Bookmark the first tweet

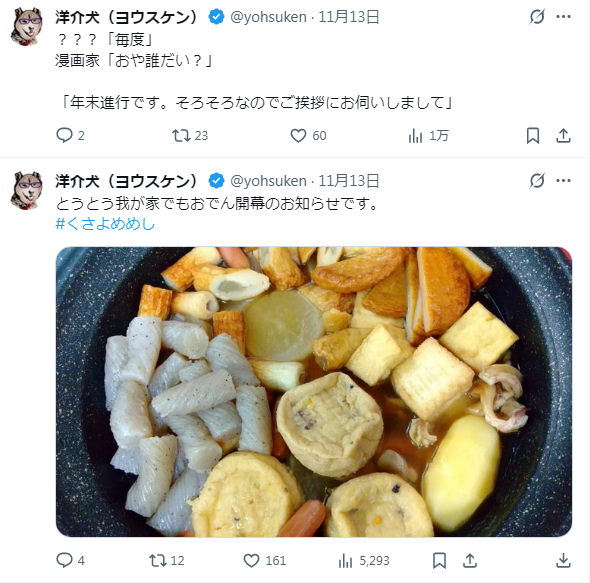[532, 135]
